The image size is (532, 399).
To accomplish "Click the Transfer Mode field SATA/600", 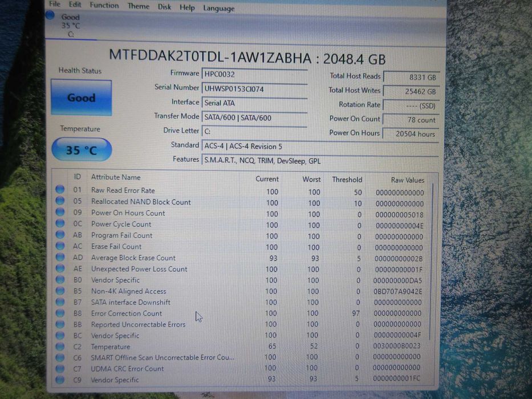I will click(x=254, y=118).
